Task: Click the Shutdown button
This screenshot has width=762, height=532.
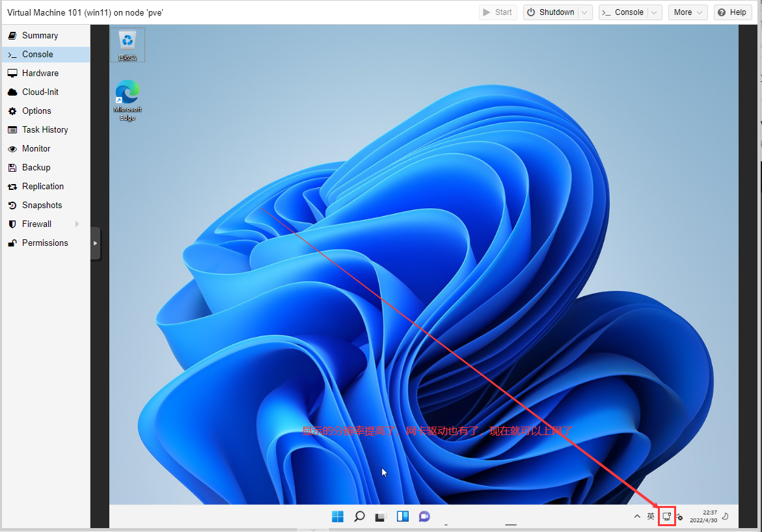Action: point(551,12)
